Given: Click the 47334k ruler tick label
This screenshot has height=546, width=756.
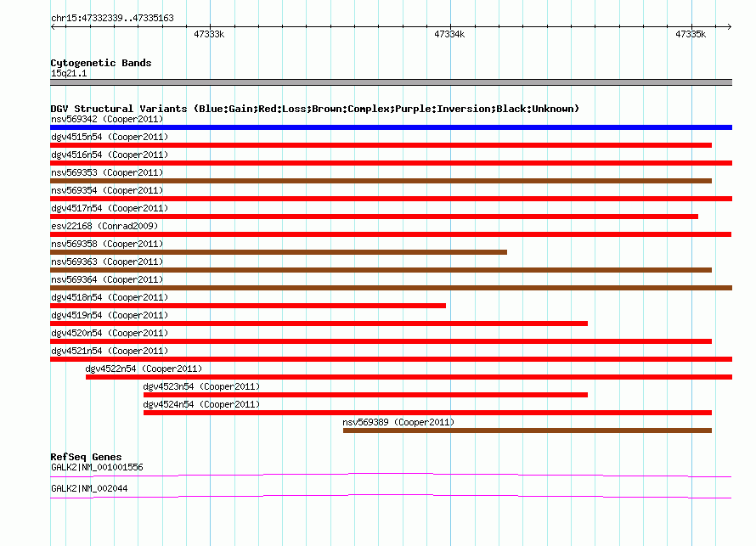Looking at the screenshot, I should [449, 34].
